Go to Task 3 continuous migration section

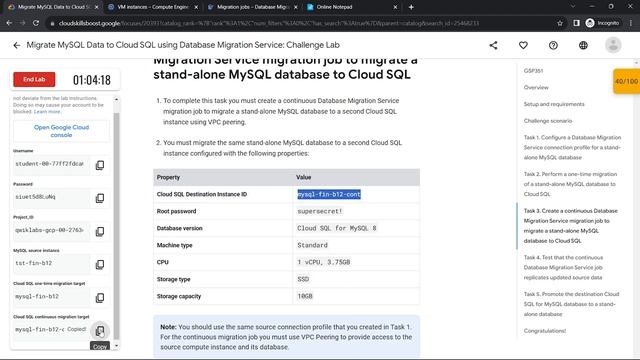pos(571,226)
